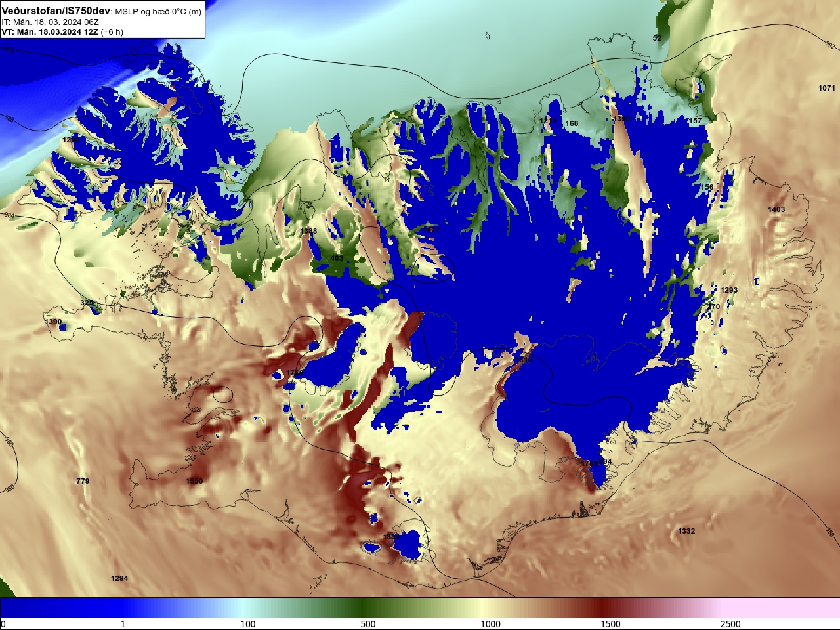Click the color bar tick label 500
The image size is (840, 630).
pos(368,624)
